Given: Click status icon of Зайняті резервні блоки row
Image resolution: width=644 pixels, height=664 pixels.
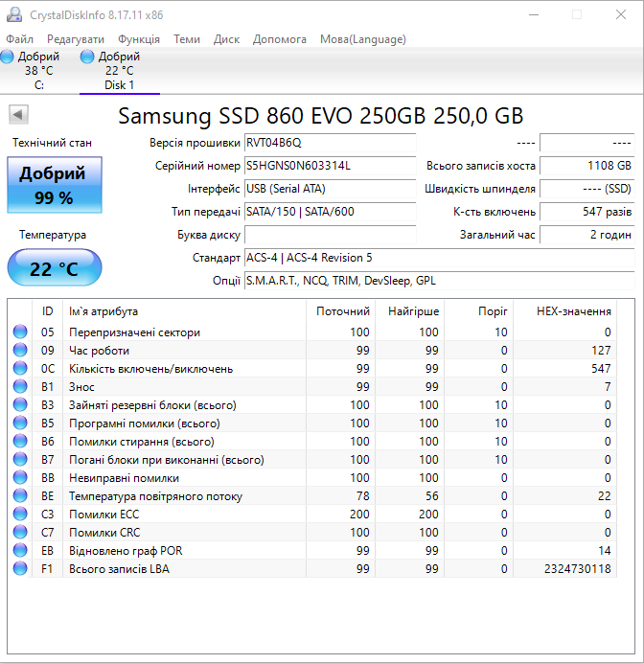Looking at the screenshot, I should (20, 404).
